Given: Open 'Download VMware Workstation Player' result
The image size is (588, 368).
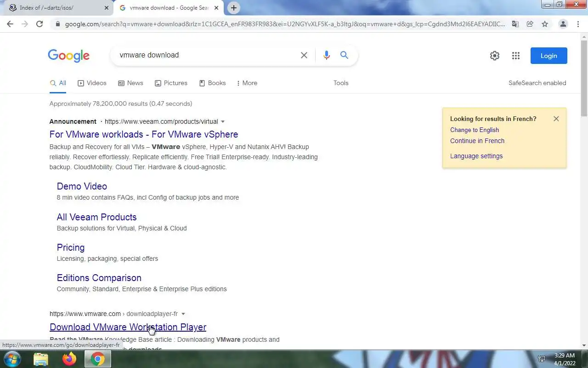Looking at the screenshot, I should tap(128, 327).
